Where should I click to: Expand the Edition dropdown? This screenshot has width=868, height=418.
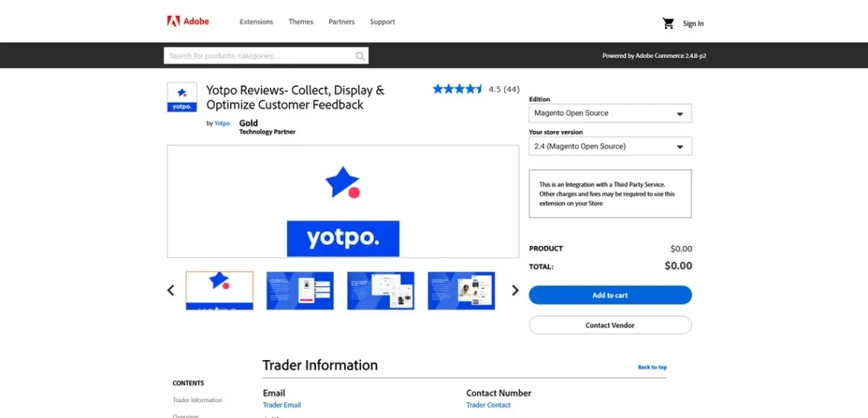coord(610,113)
